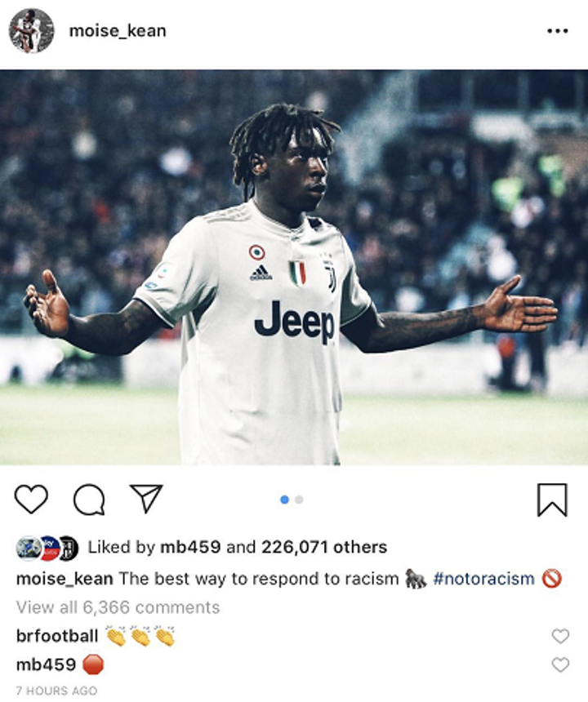This screenshot has height=702, width=588.
Task: Like the mb459 comment heart
Action: coord(560,664)
